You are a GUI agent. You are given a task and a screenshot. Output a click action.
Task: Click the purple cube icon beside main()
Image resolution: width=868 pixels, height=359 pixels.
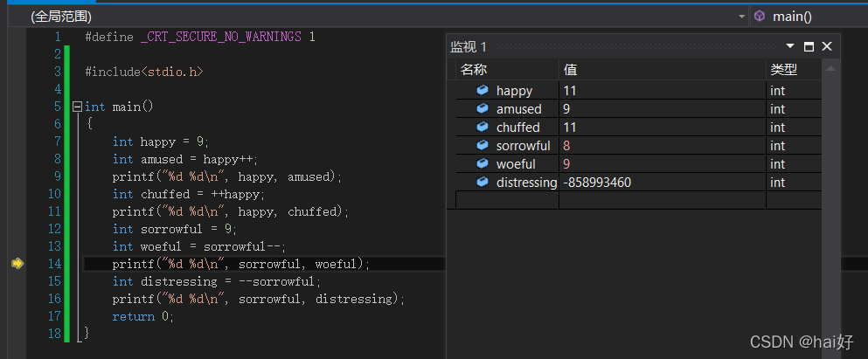point(760,16)
